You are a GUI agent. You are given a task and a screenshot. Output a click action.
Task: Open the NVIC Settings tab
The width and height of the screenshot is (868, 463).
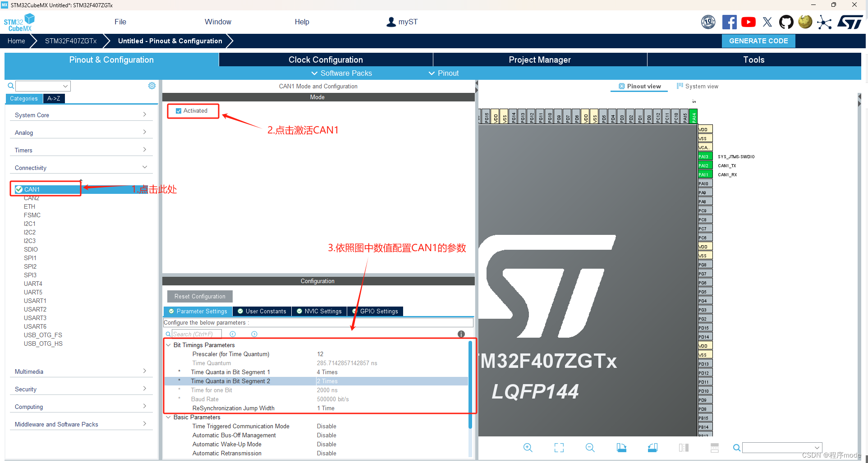click(x=319, y=311)
